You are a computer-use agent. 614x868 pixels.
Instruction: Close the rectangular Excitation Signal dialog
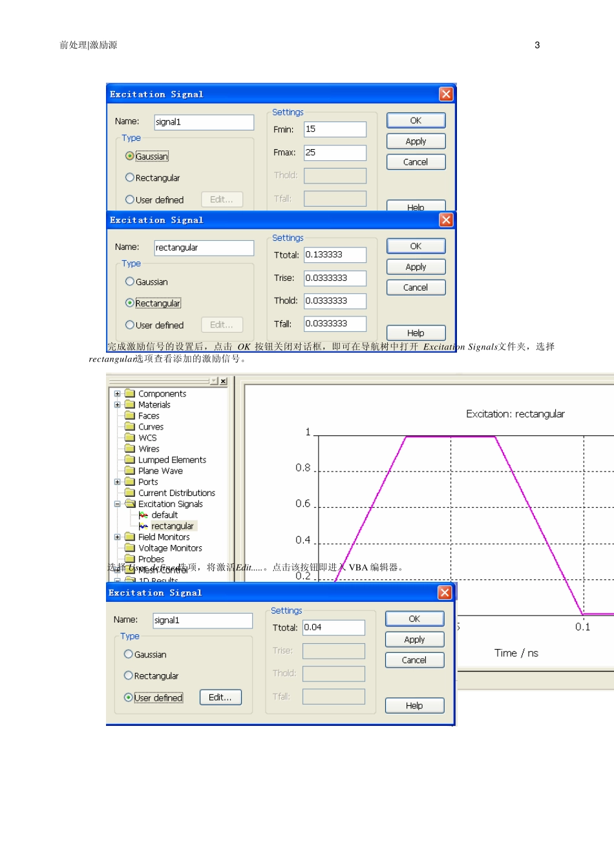click(446, 220)
